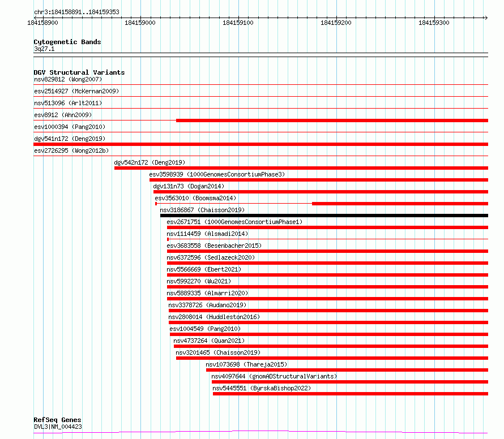Click the nsv1114459 (Alsmadi2014) label
The width and height of the screenshot is (504, 439).
(x=207, y=234)
